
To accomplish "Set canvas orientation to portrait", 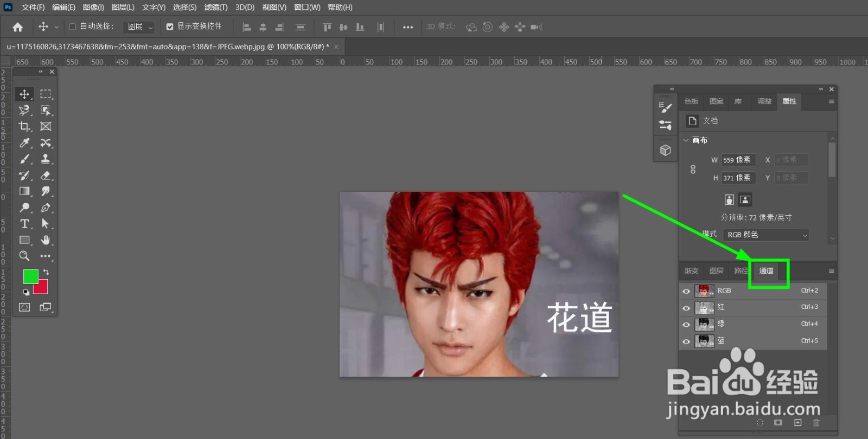I will tap(729, 199).
